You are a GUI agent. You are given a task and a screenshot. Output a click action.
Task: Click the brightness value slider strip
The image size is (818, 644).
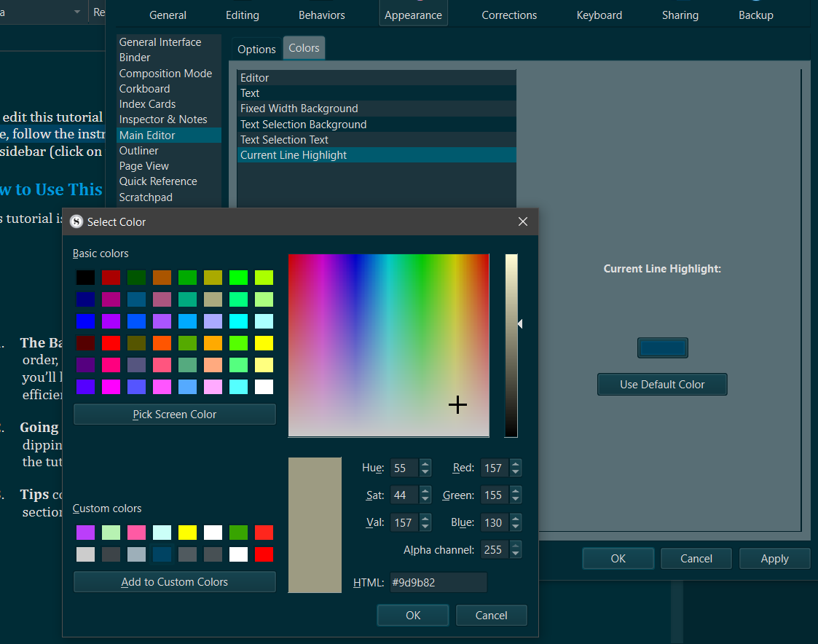pyautogui.click(x=511, y=345)
